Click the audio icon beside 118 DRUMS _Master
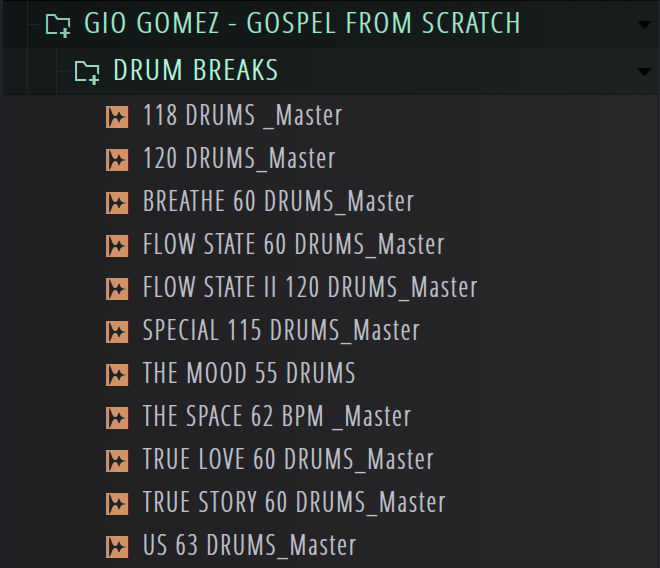 117,116
